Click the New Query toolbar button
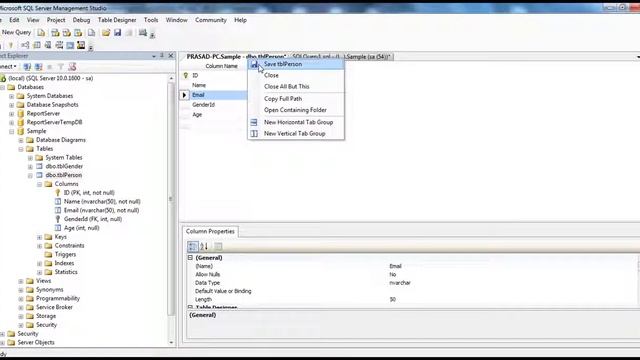 [16, 32]
